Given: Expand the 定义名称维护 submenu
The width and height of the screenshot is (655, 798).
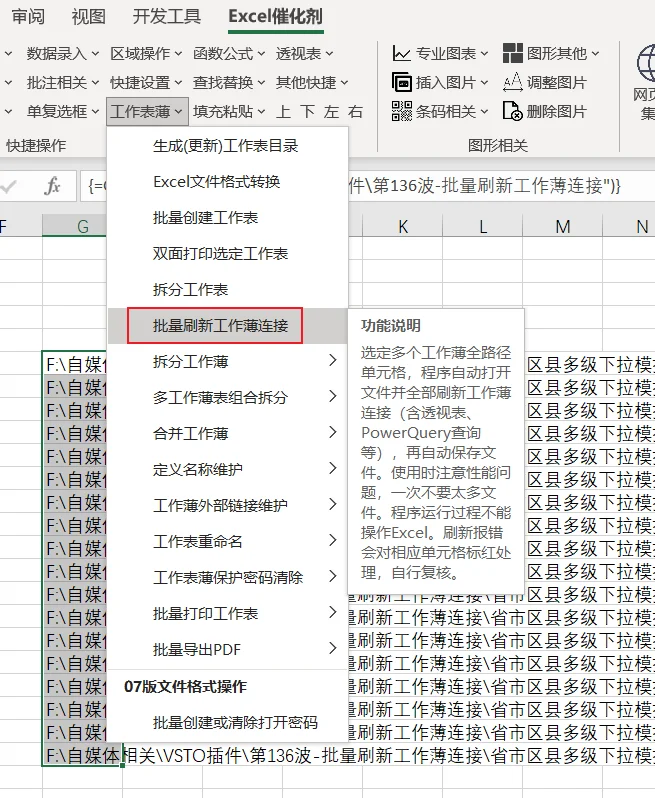Looking at the screenshot, I should tap(228, 469).
